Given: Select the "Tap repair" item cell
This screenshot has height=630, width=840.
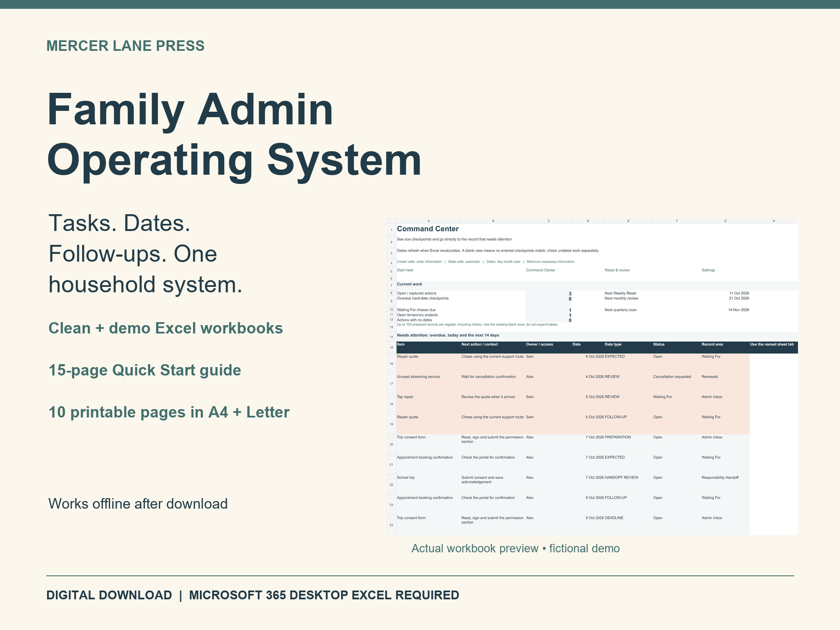Looking at the screenshot, I should click(x=405, y=397).
